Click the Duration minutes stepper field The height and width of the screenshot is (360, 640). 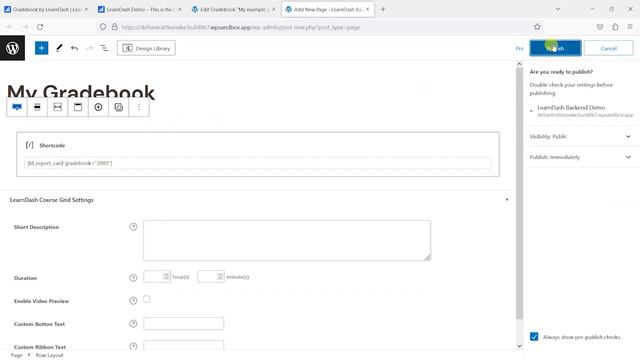211,277
